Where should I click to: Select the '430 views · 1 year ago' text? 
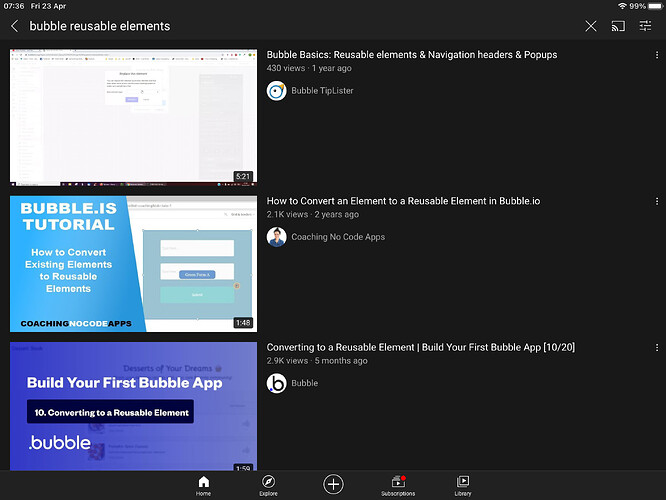pyautogui.click(x=309, y=68)
